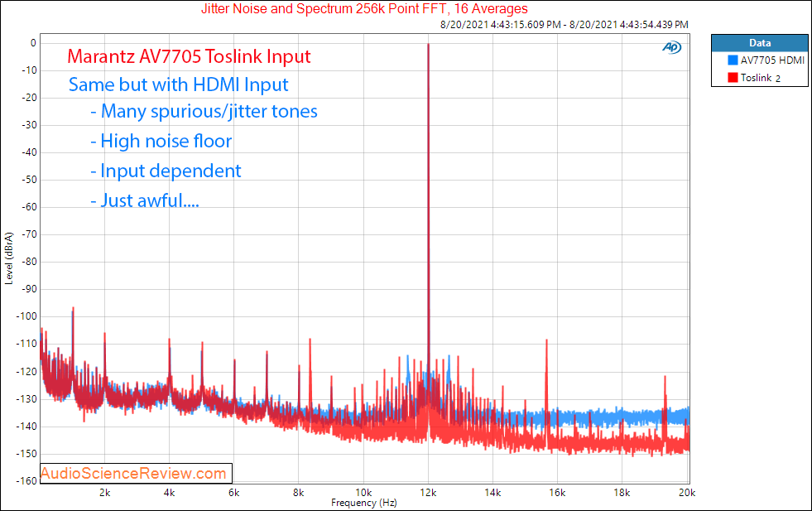Click the graph title Jitter Noise and Spectrum

click(364, 9)
